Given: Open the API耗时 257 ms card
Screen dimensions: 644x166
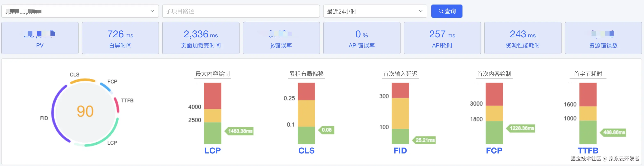Looking at the screenshot, I should pyautogui.click(x=442, y=38).
